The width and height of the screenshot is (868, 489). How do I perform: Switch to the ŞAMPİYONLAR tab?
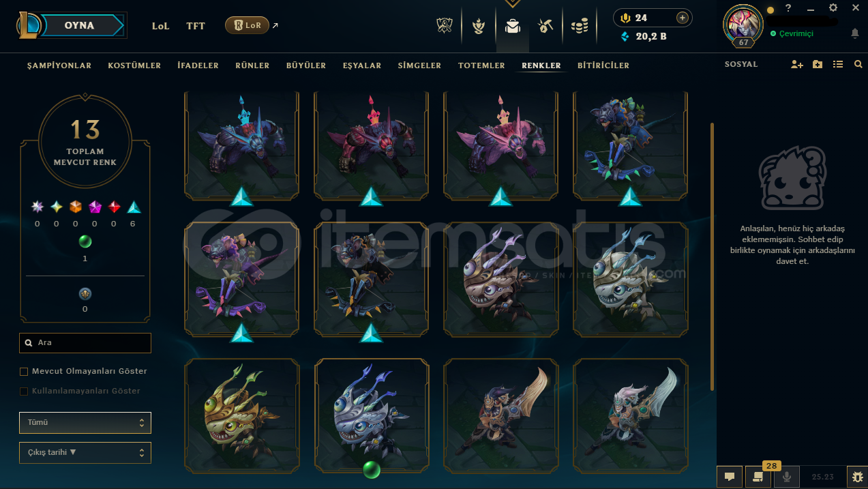tap(59, 65)
